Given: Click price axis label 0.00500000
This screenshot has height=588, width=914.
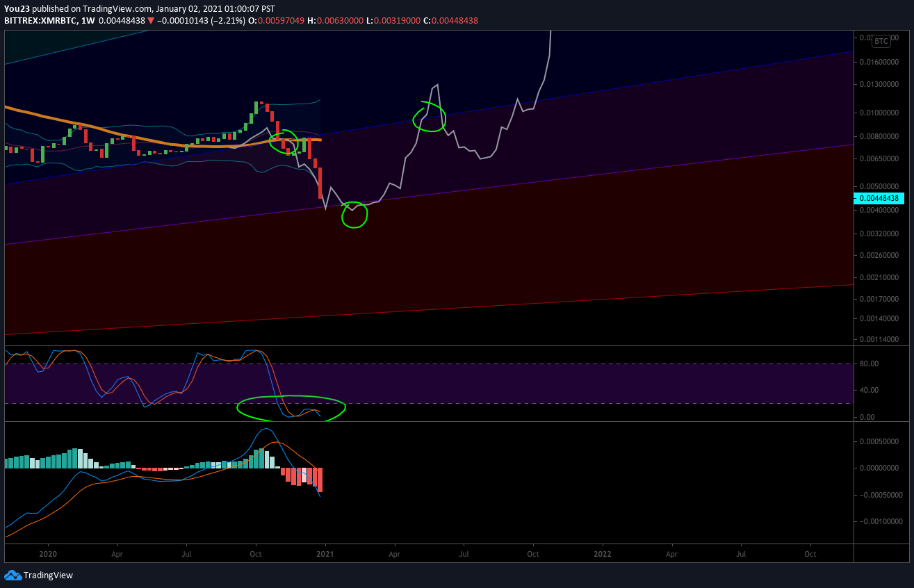Looking at the screenshot, I should pos(879,187).
